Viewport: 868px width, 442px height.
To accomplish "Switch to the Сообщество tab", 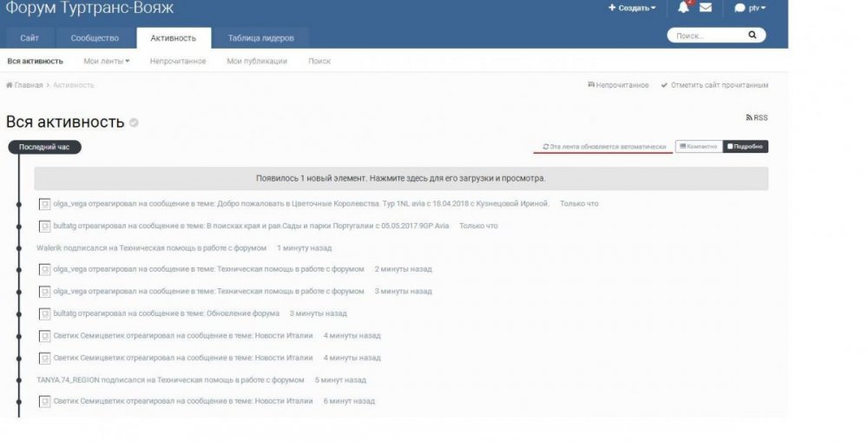I will click(95, 37).
